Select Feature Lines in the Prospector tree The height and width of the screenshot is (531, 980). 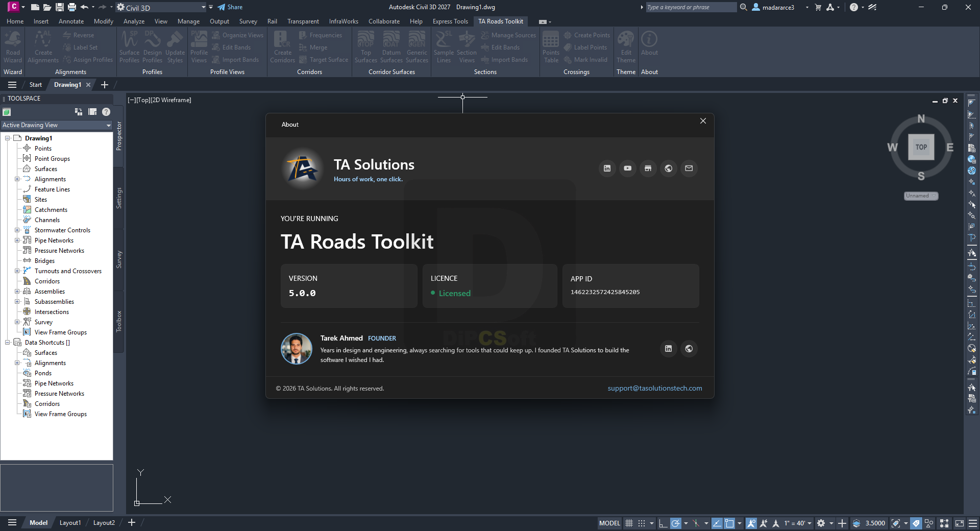pos(52,189)
